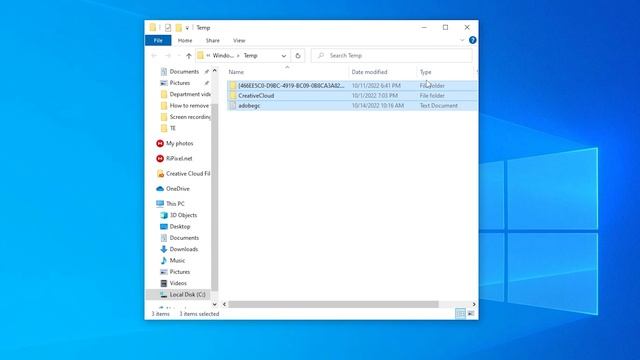
Task: Open the File ribbon tab
Action: click(158, 40)
